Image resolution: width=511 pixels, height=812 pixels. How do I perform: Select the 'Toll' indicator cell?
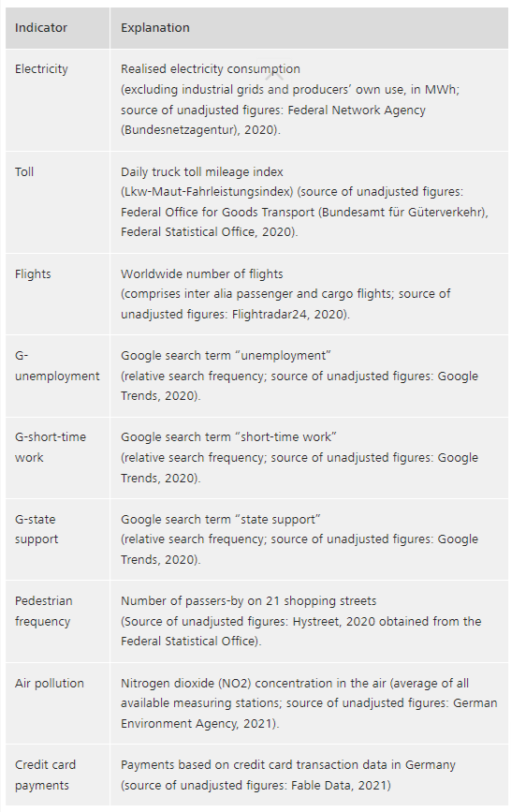tap(57, 202)
